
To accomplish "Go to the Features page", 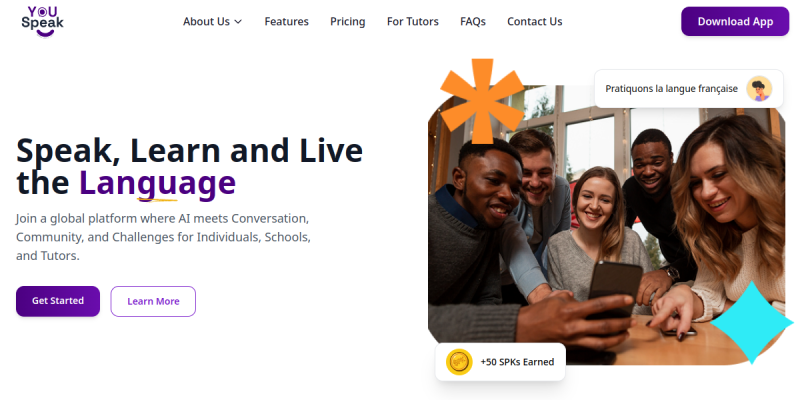I will click(286, 22).
